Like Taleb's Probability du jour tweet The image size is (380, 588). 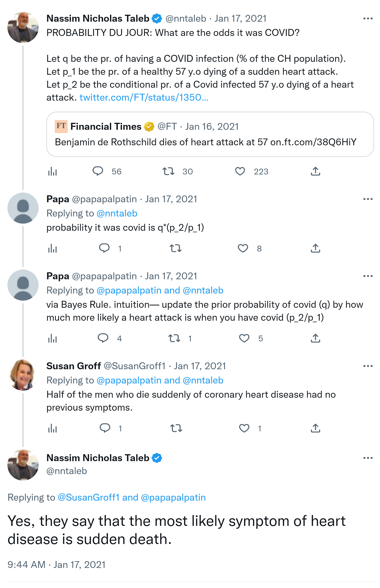click(240, 171)
